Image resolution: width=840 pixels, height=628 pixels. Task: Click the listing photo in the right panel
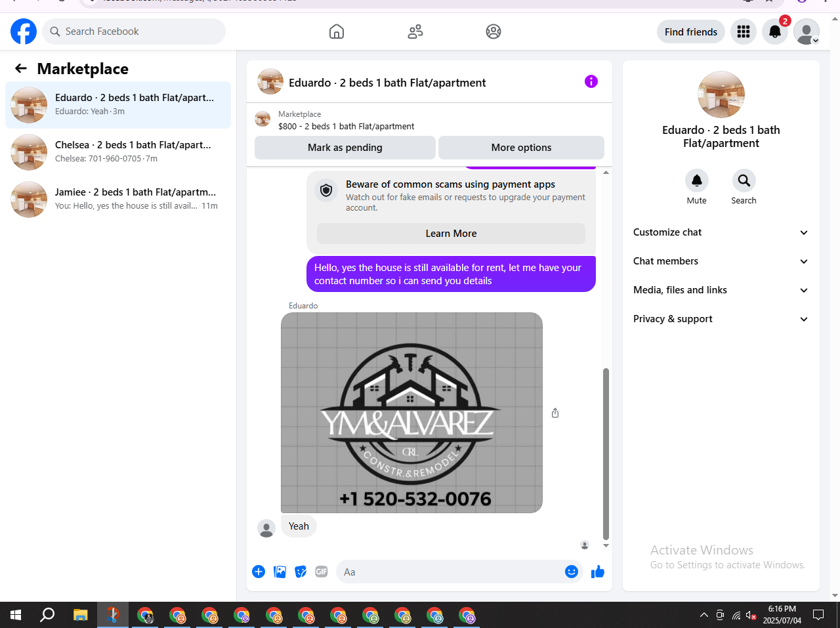click(x=721, y=94)
